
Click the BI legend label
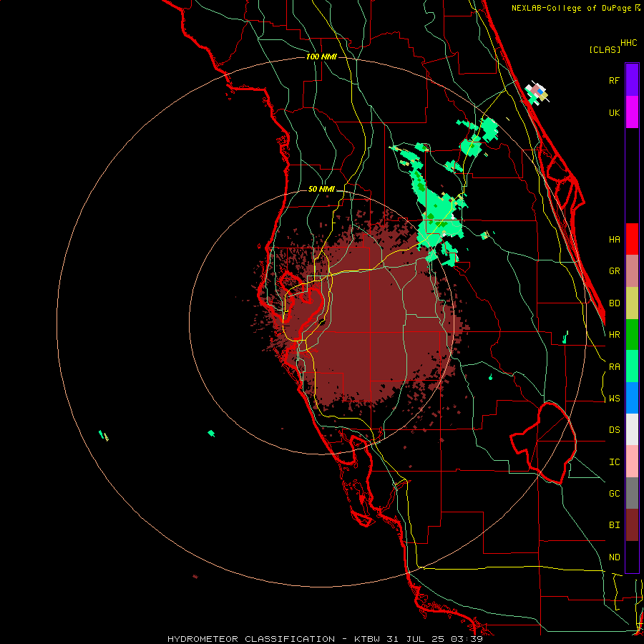click(614, 525)
